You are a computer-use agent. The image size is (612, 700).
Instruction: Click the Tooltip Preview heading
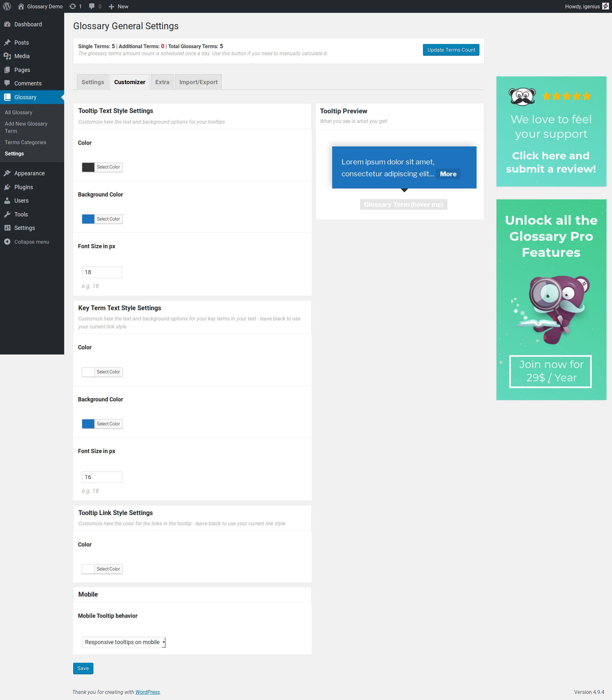343,111
